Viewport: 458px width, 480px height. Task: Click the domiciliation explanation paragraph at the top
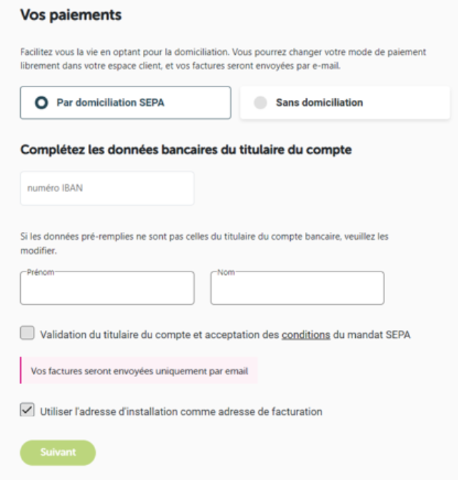[x=223, y=59]
